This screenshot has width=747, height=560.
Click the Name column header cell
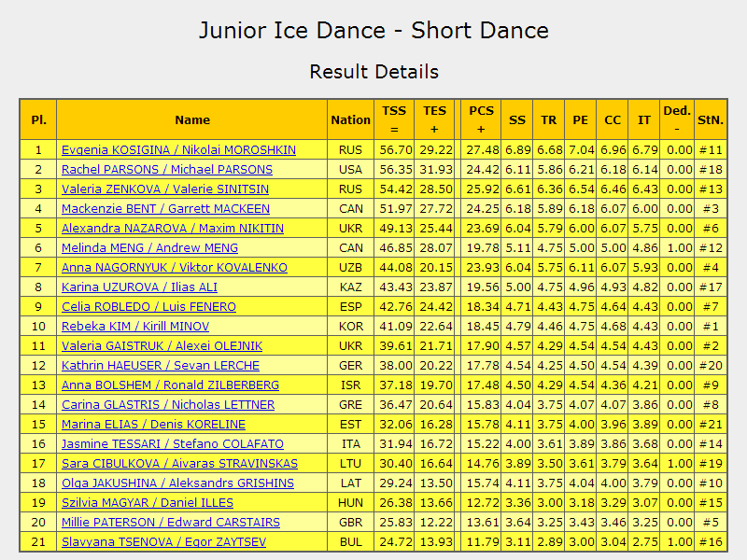[192, 119]
